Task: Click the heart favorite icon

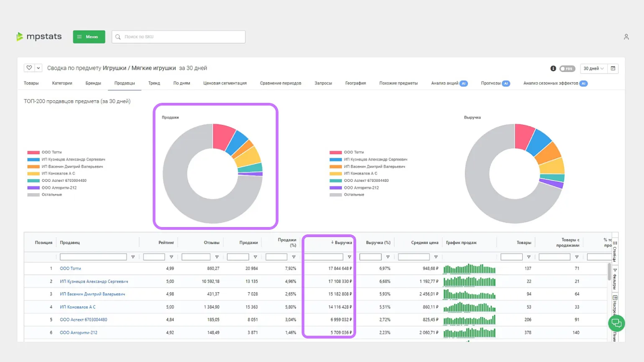Action: coord(29,68)
